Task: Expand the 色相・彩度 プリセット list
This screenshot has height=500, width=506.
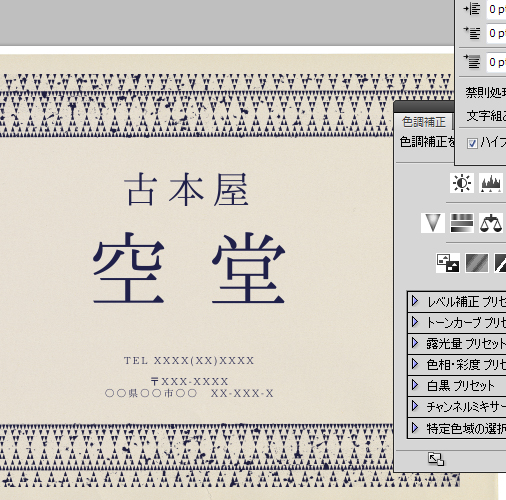Action: [x=415, y=364]
